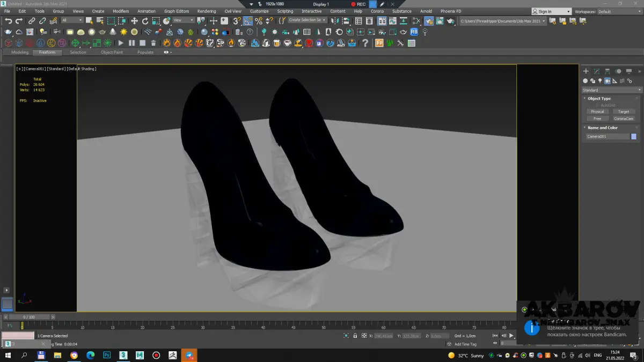Click the Pause simulation button in toolbar

(x=131, y=43)
